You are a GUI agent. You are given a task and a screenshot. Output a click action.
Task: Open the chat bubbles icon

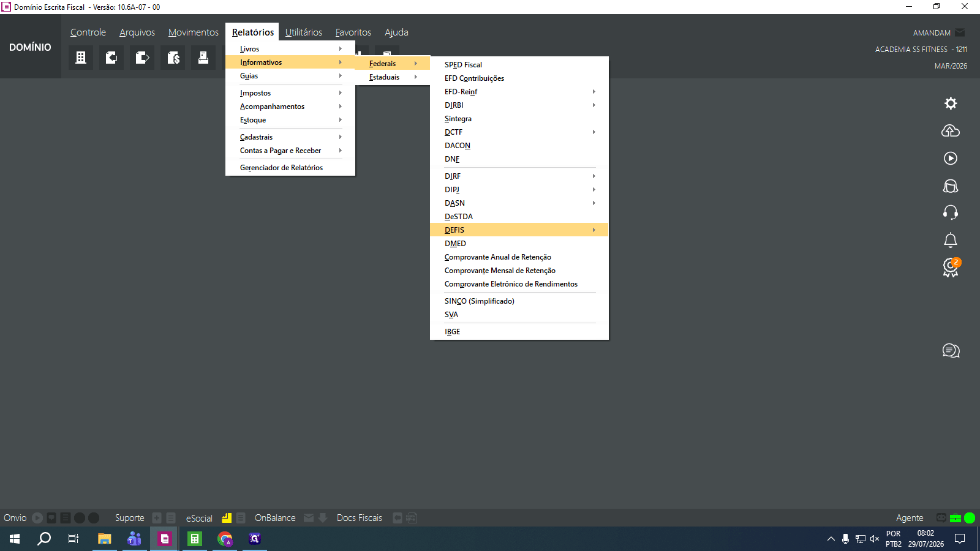(x=951, y=350)
